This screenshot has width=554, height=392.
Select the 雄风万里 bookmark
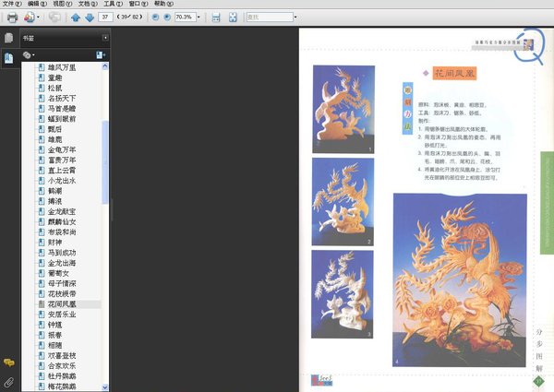click(x=62, y=67)
